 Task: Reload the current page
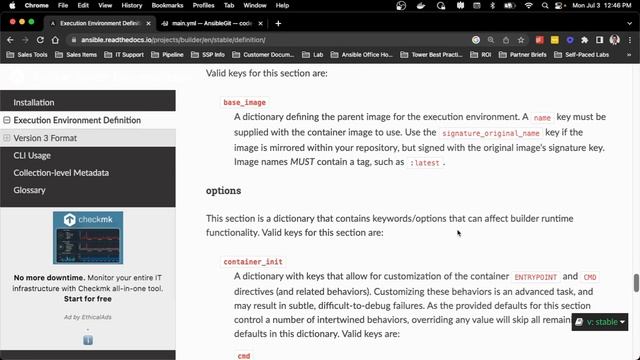pyautogui.click(x=40, y=40)
